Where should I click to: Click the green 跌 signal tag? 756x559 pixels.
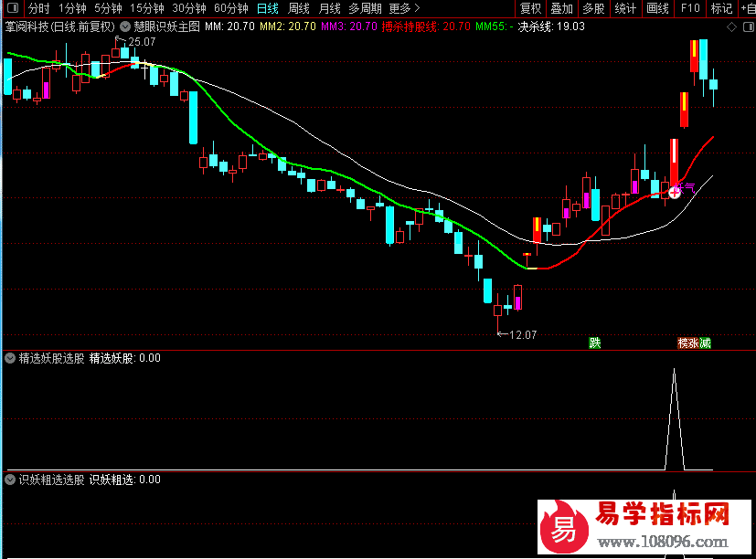pos(595,343)
